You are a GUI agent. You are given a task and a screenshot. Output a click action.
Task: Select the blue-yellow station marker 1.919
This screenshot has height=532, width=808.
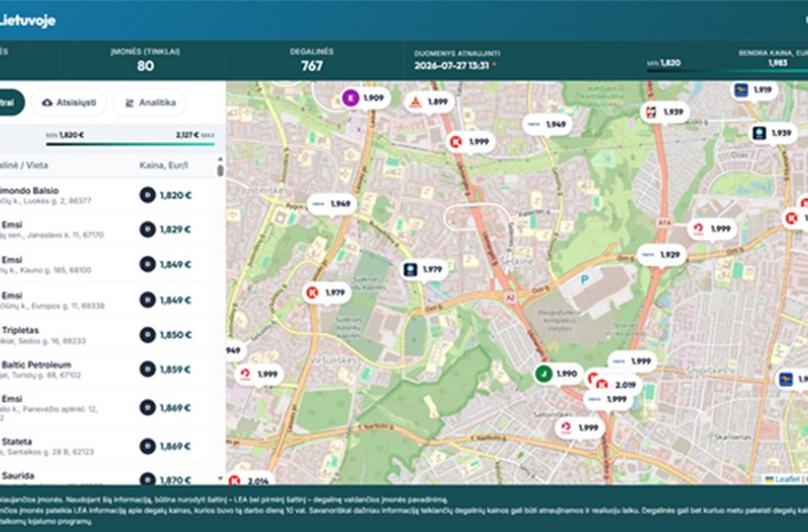[x=755, y=90]
